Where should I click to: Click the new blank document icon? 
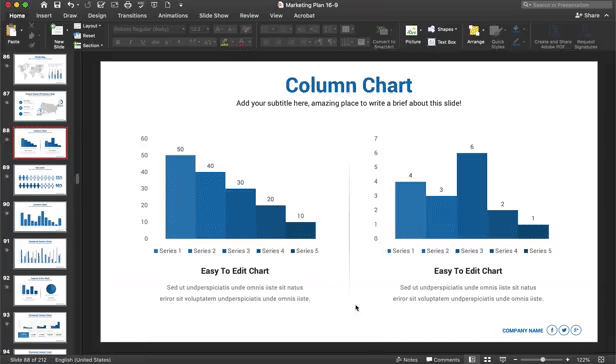coord(168,5)
